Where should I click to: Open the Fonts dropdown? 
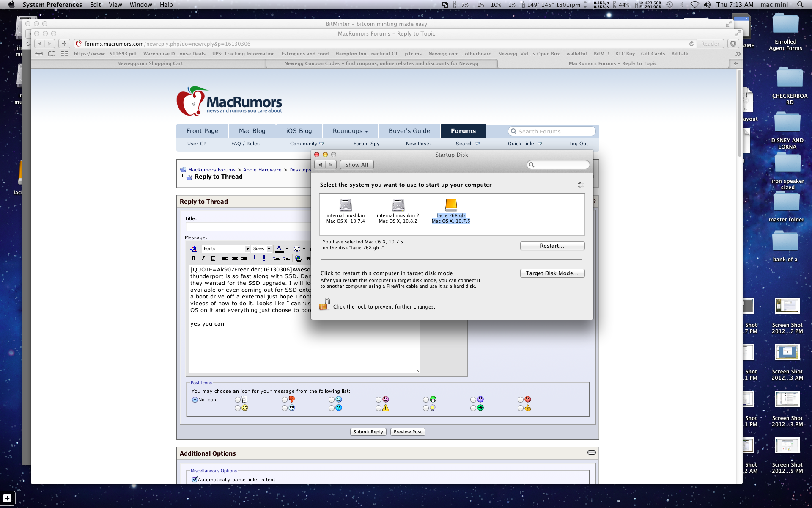[x=225, y=248]
